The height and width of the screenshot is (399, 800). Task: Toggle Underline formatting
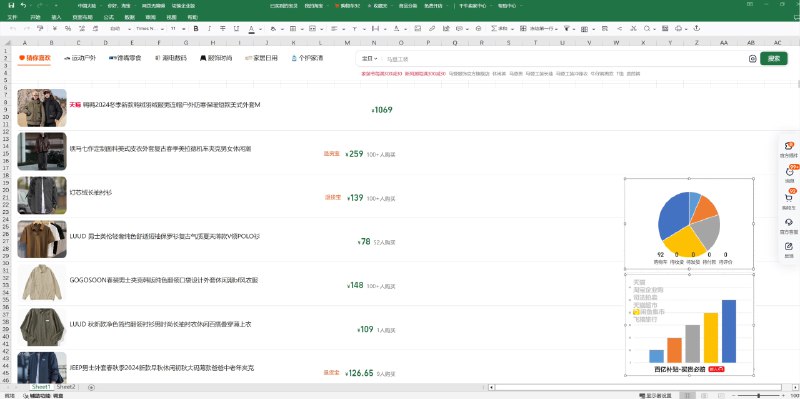[236, 29]
